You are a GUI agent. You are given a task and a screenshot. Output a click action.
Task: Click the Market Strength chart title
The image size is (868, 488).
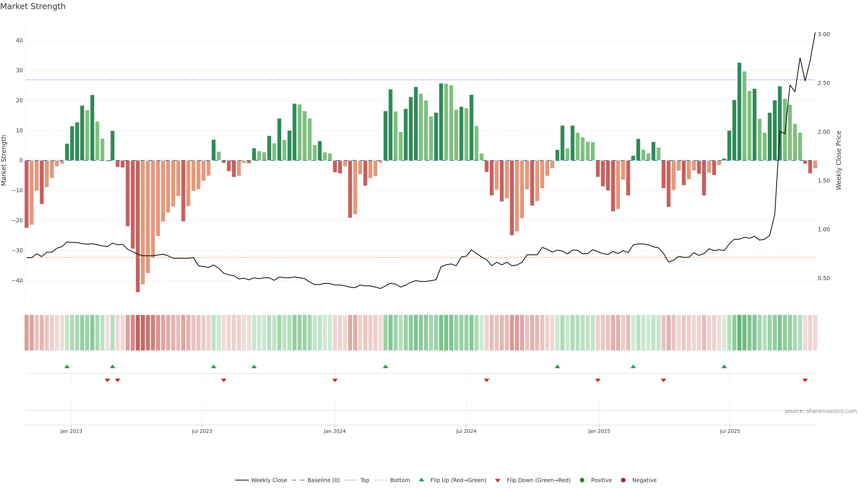tap(33, 6)
